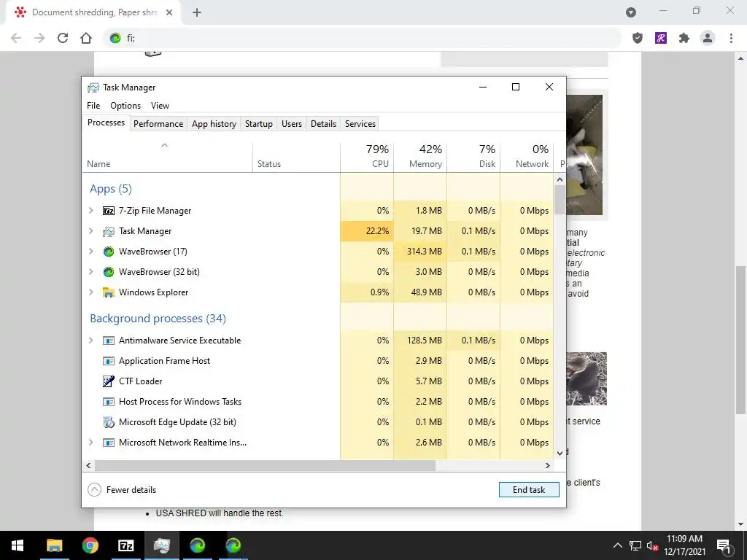This screenshot has width=747, height=560.
Task: Open the browser profile avatar
Action: pos(708,38)
